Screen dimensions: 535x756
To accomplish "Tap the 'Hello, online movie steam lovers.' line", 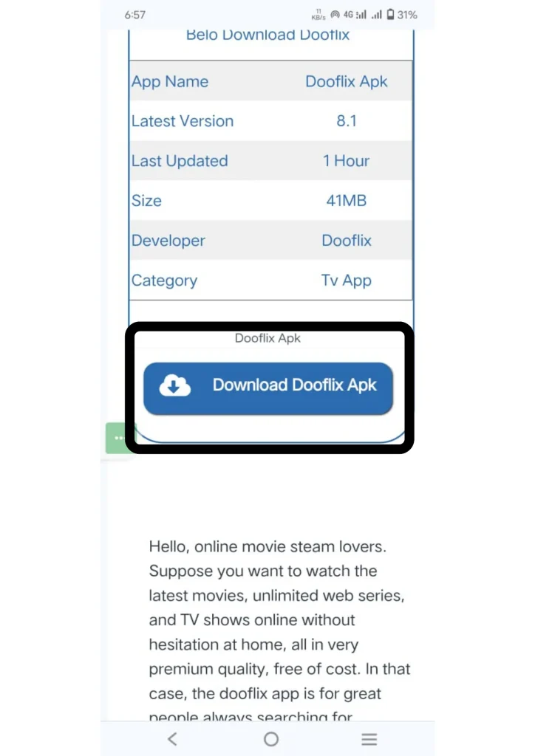I will coord(267,547).
